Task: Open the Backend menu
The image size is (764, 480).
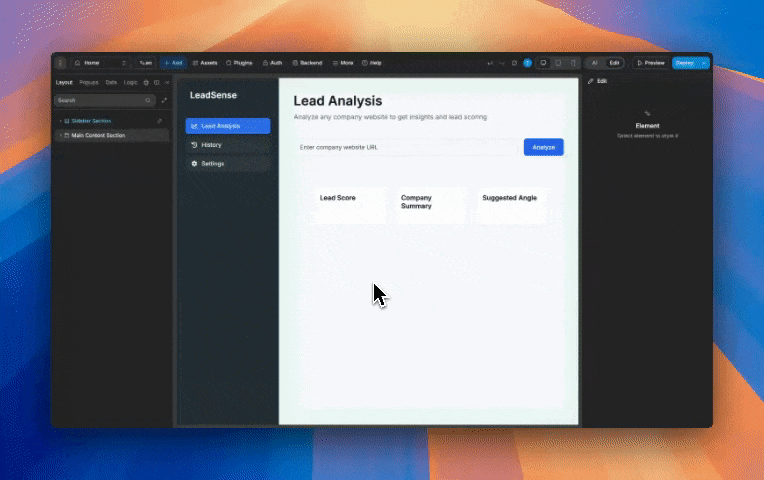Action: click(307, 63)
